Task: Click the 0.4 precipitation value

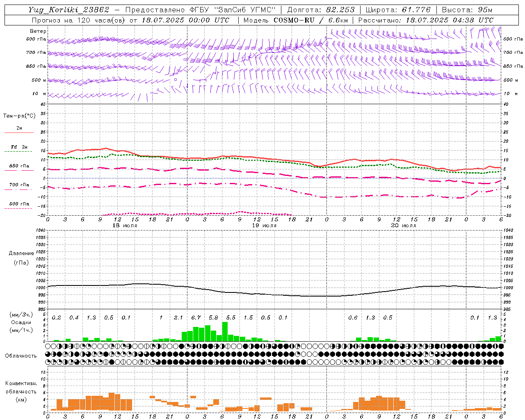Action: (74, 318)
